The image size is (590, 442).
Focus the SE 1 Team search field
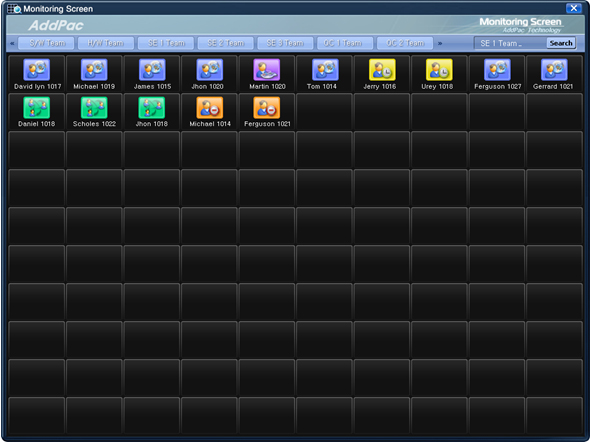pyautogui.click(x=510, y=43)
